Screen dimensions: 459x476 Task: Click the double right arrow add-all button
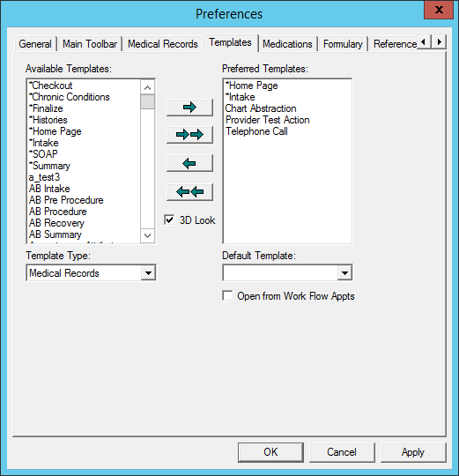[x=189, y=135]
